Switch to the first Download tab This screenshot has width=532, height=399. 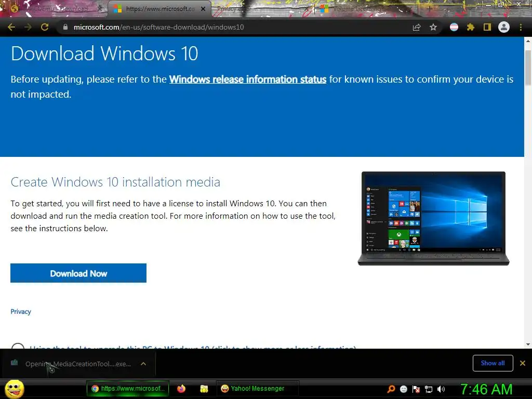pyautogui.click(x=56, y=9)
